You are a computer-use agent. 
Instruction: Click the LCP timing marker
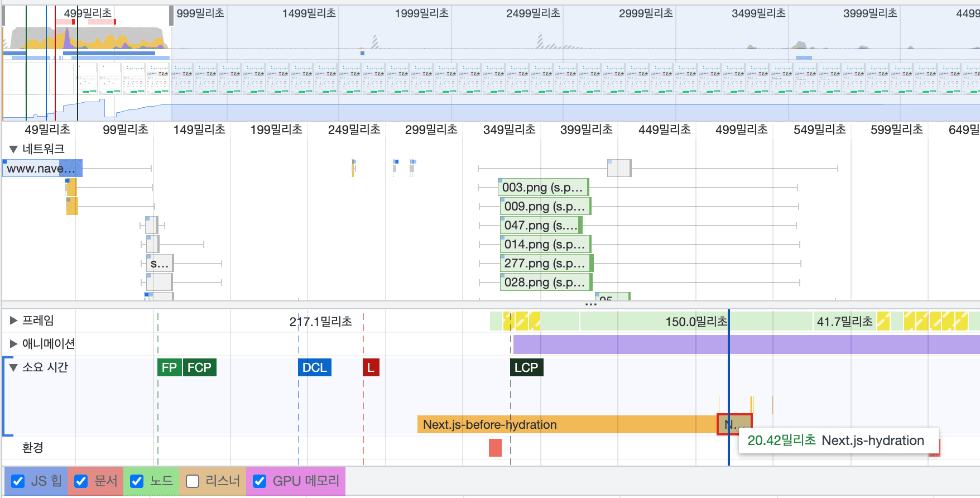(x=526, y=367)
